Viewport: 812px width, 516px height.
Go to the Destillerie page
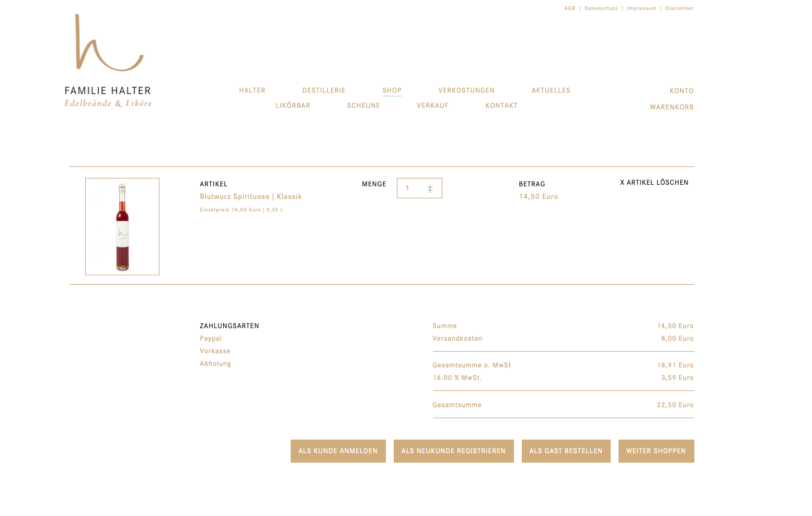tap(324, 91)
